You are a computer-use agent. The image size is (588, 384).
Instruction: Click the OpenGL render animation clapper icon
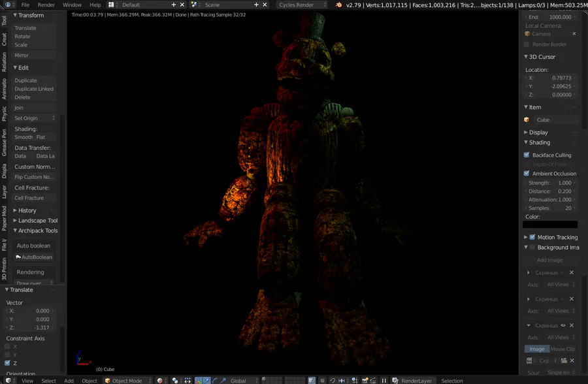coord(373,381)
